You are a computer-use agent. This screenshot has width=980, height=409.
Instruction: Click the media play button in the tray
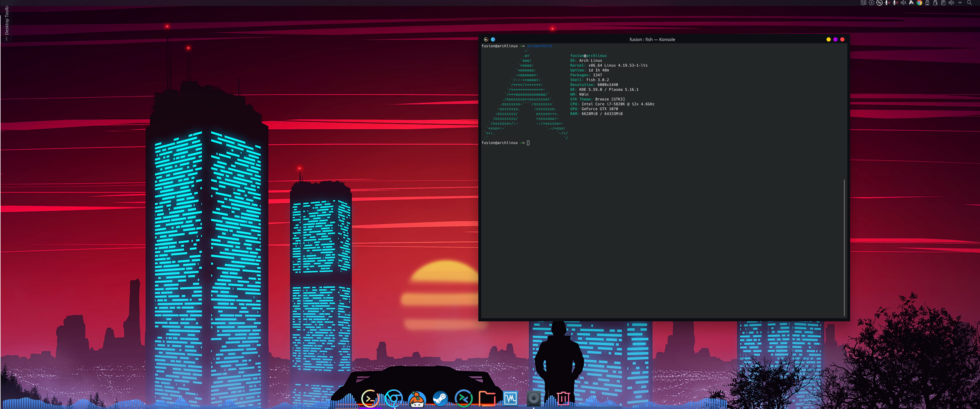(x=872, y=3)
